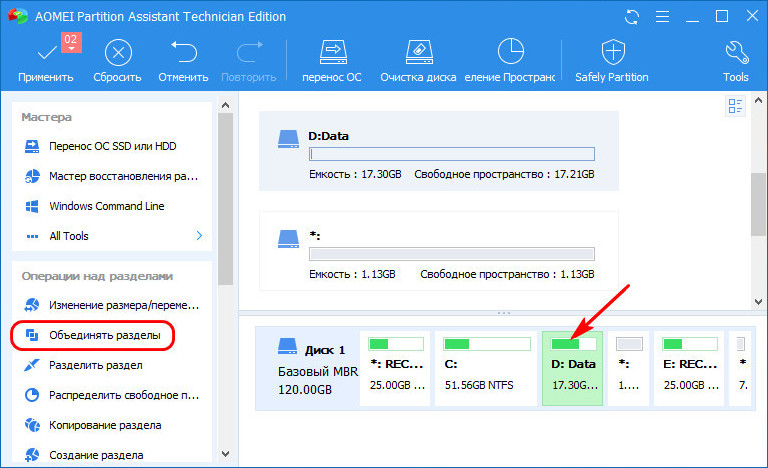
Task: Expand the All Tools submenu arrow
Action: click(199, 236)
